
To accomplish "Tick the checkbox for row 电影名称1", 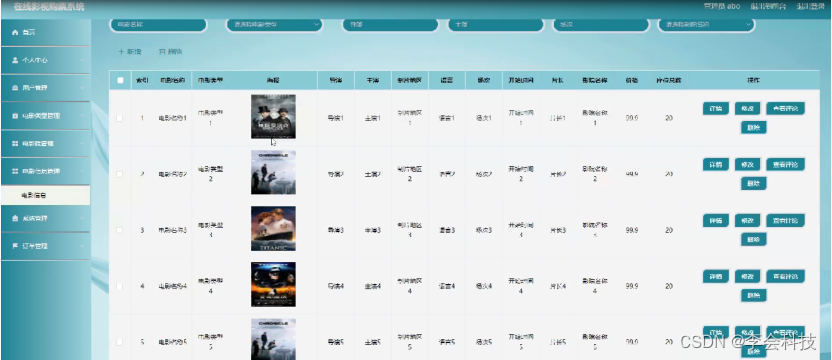I will coord(119,118).
